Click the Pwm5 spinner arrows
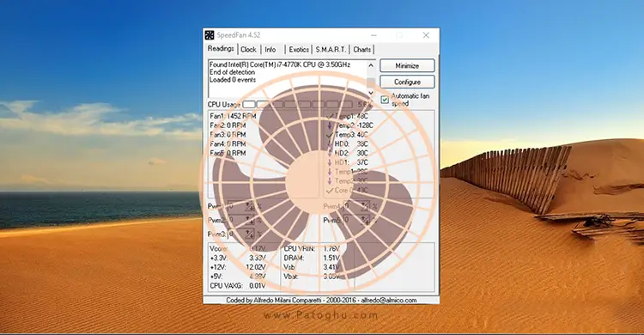Image resolution: width=644 pixels, height=335 pixels. [x=365, y=220]
